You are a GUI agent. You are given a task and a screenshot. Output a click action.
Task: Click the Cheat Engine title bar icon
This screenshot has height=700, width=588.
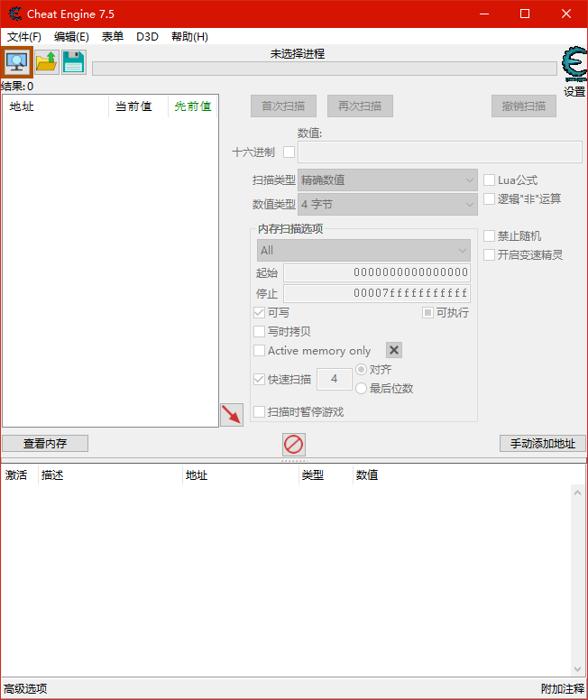[x=14, y=14]
